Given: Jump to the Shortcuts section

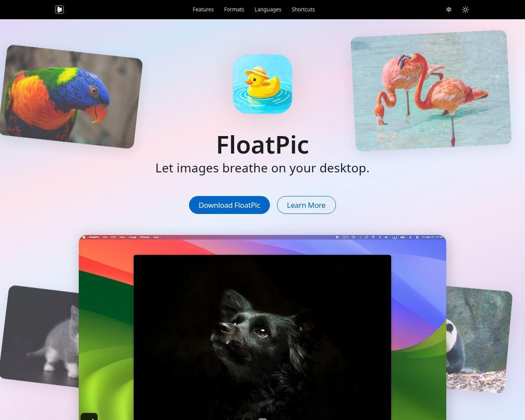Looking at the screenshot, I should (303, 10).
